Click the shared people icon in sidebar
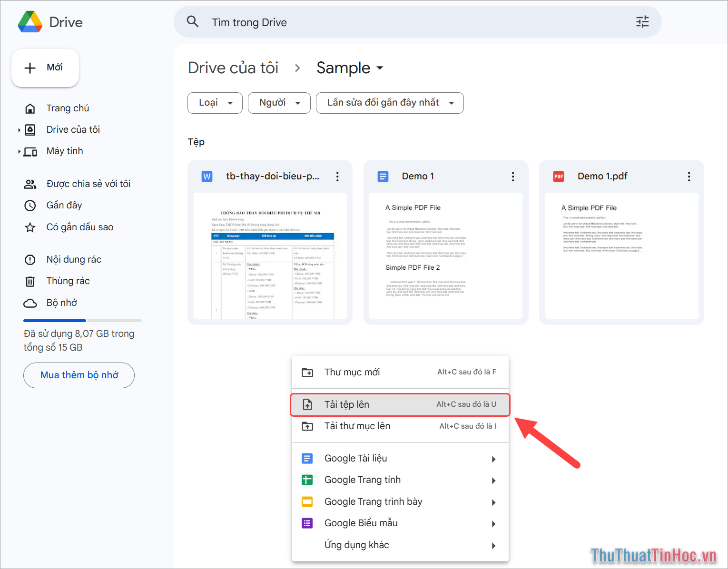 [30, 184]
